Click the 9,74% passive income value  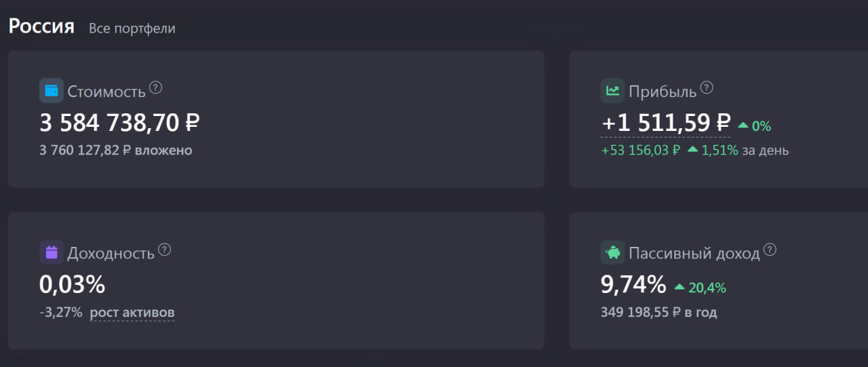(x=633, y=285)
